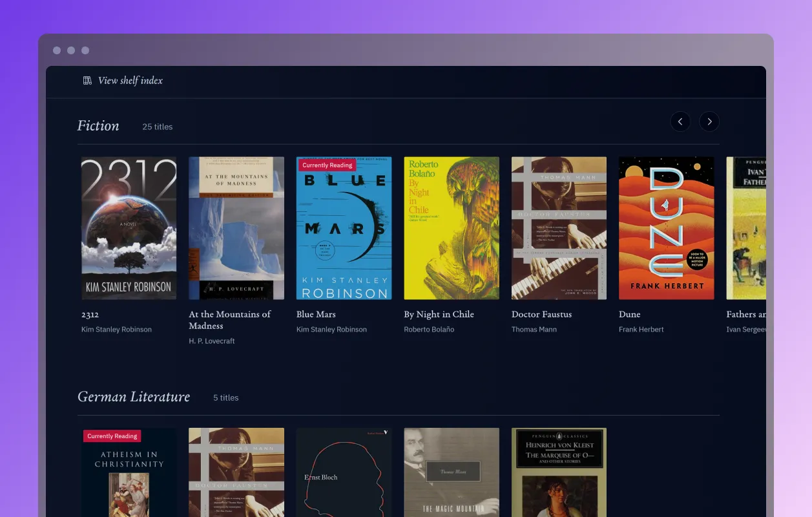This screenshot has width=812, height=517.
Task: Click the green macOS zoom dot
Action: [x=85, y=50]
